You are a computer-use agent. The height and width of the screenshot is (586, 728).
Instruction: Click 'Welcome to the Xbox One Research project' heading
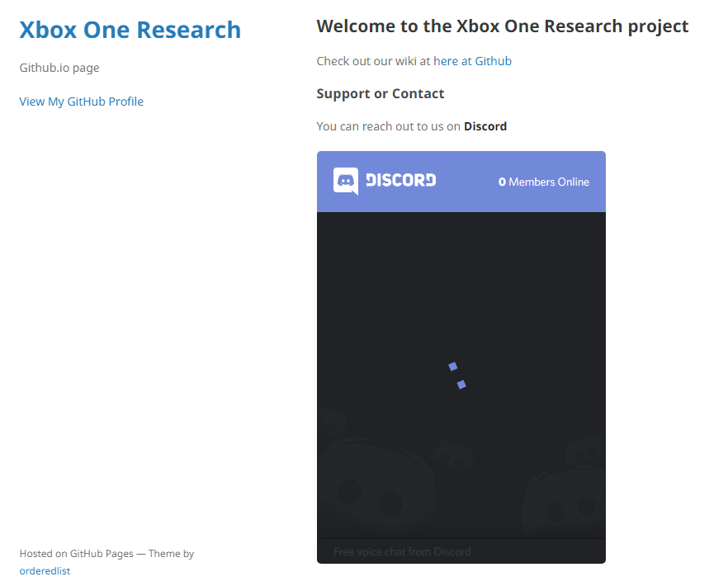point(503,26)
